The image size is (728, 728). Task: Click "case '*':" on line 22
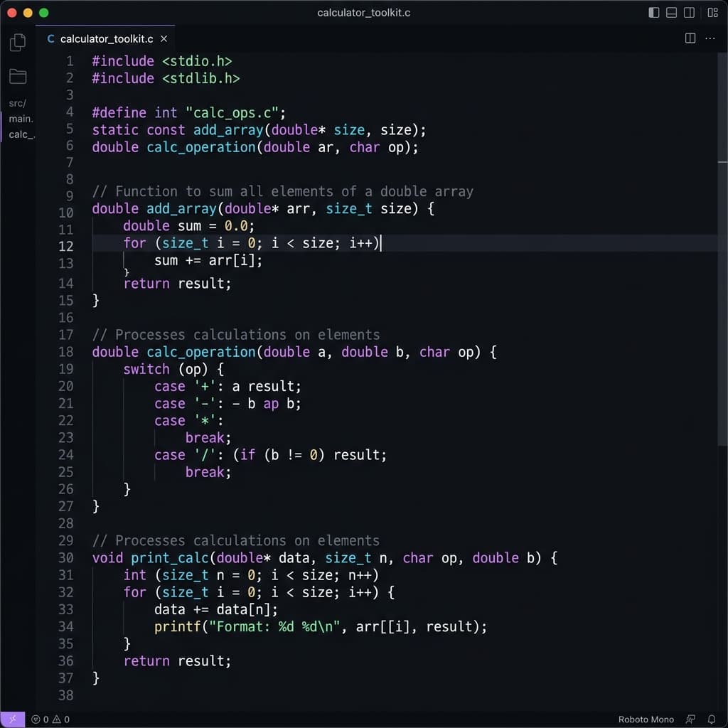coord(189,421)
